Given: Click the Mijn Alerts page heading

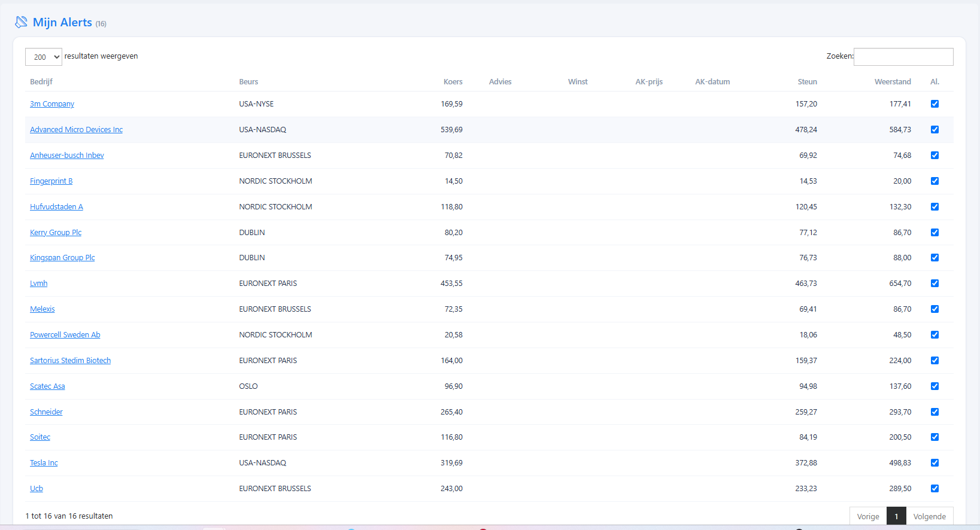Looking at the screenshot, I should 62,22.
